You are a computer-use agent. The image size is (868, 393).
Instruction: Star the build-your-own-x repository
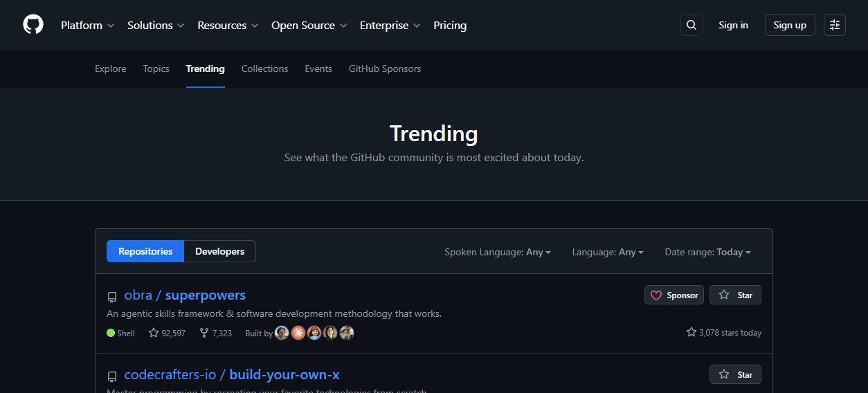[x=735, y=374]
